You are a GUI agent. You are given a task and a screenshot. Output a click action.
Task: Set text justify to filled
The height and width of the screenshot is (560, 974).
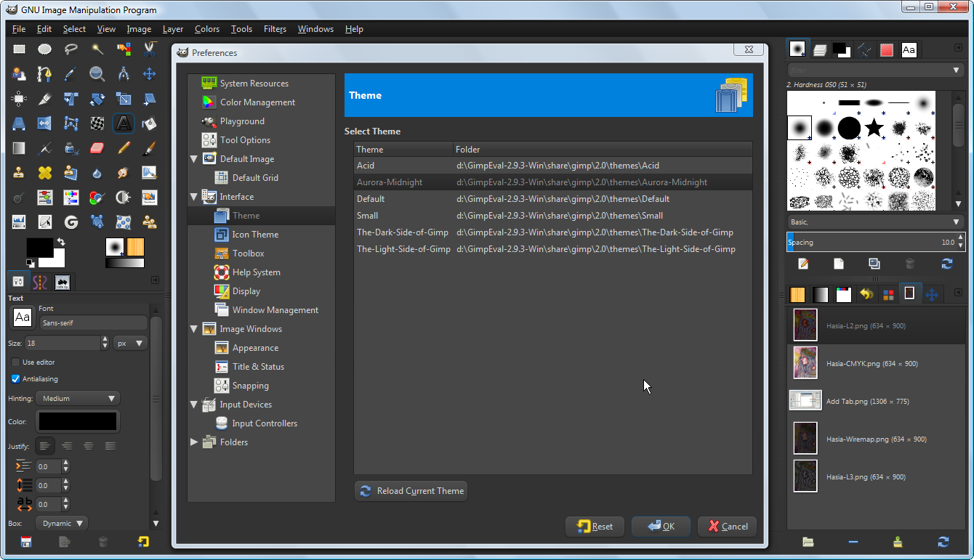coord(110,445)
